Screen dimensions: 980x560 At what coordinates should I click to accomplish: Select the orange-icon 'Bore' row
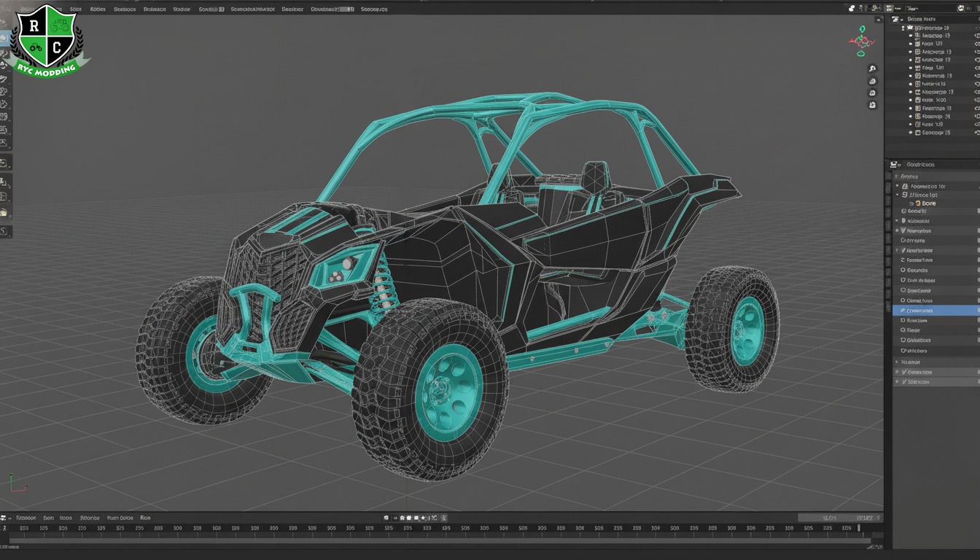click(x=936, y=203)
